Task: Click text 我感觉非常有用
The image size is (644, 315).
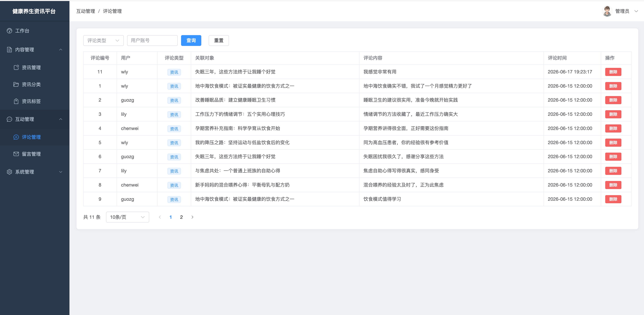Action: click(380, 72)
